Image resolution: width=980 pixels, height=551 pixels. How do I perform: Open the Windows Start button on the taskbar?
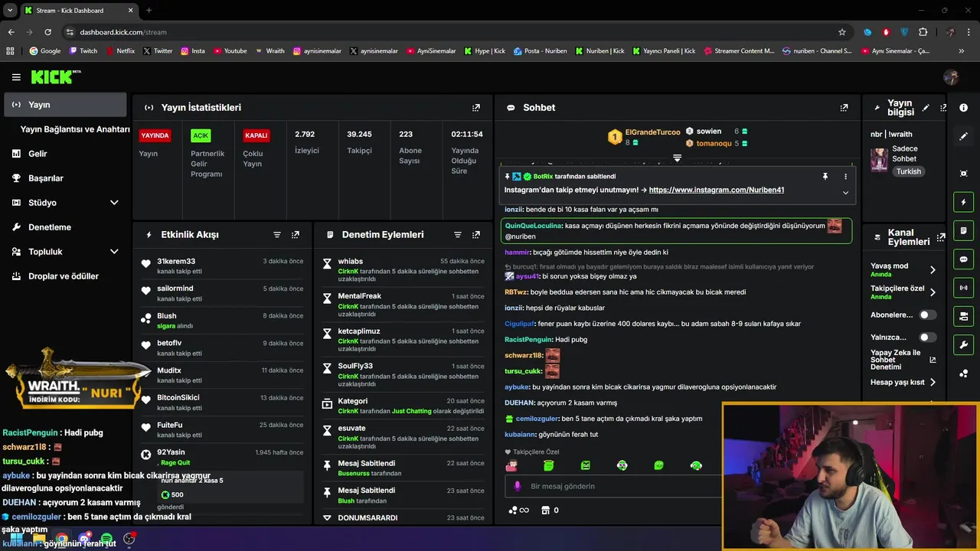point(15,539)
